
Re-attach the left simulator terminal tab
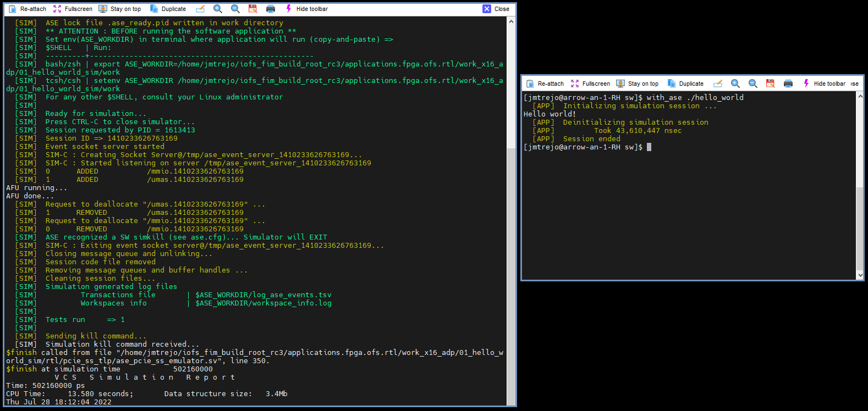pos(28,9)
